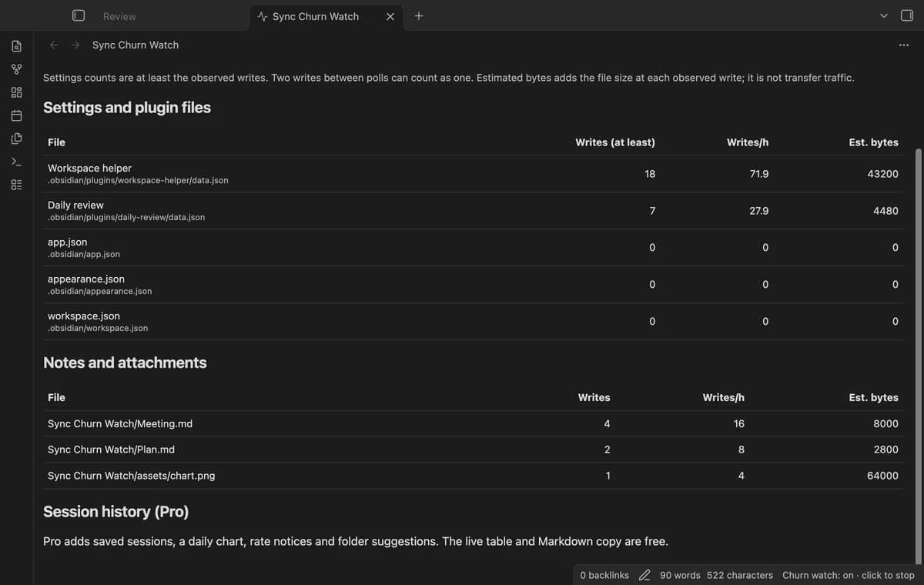The width and height of the screenshot is (924, 585).
Task: Click the 16 writes per hour value
Action: coord(739,424)
